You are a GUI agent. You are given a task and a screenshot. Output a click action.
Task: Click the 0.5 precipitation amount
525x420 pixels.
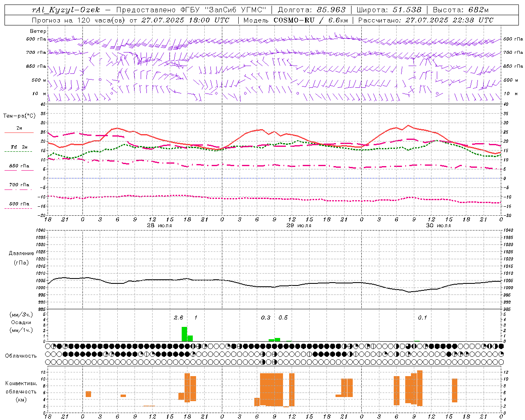[x=283, y=318]
